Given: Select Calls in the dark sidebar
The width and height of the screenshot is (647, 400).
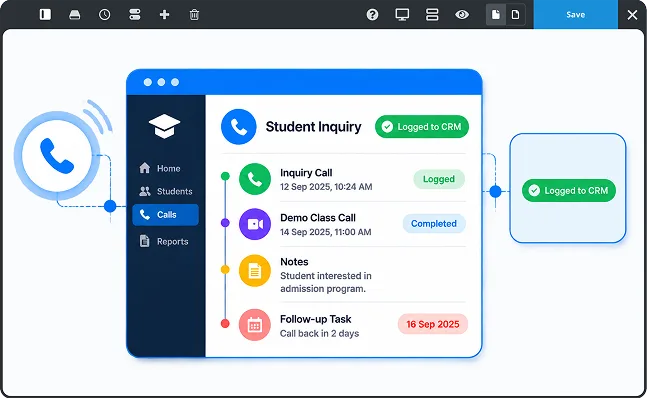Looking at the screenshot, I should 165,215.
